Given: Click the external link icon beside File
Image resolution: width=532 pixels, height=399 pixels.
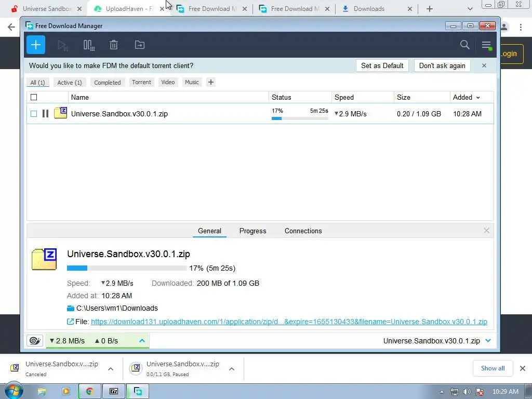Looking at the screenshot, I should (70, 321).
